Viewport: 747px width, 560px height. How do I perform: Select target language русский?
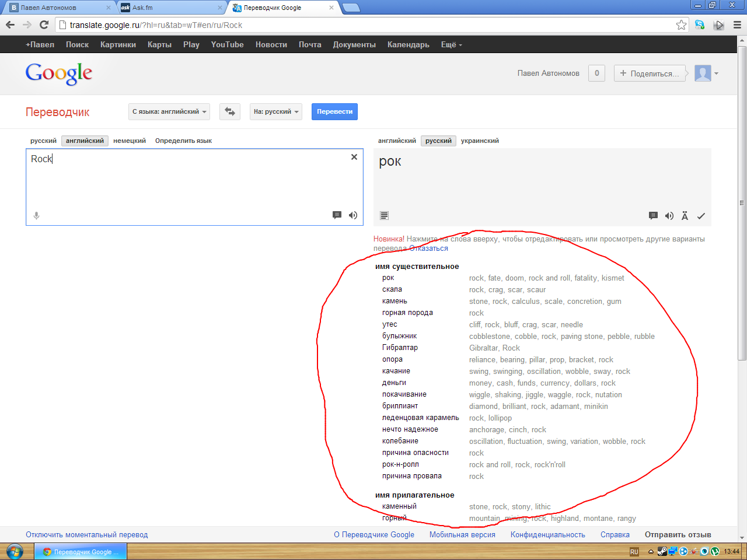click(438, 141)
